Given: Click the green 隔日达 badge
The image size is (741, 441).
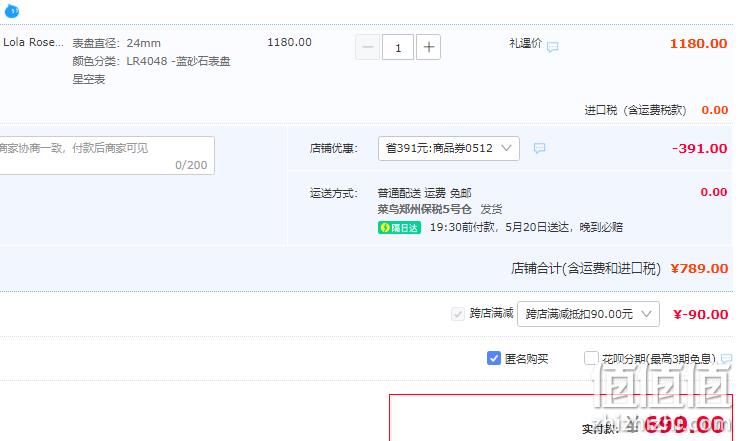Looking at the screenshot, I should 399,228.
